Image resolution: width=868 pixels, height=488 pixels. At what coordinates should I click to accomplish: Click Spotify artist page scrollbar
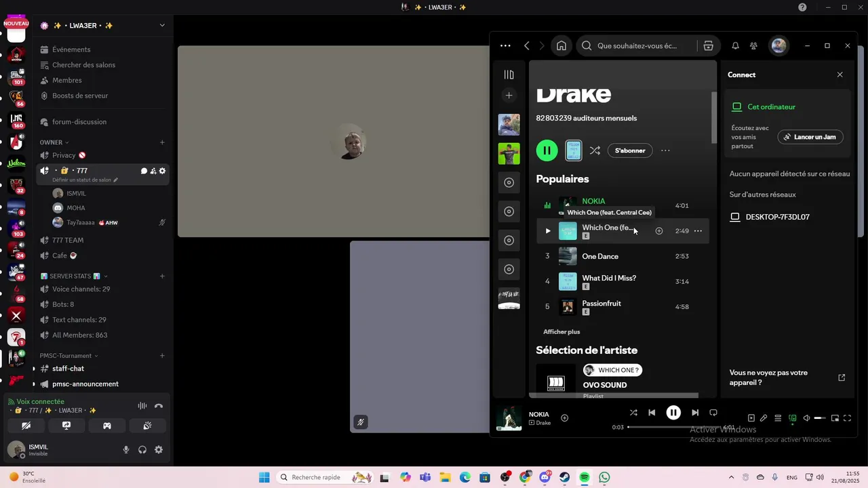[x=713, y=117]
